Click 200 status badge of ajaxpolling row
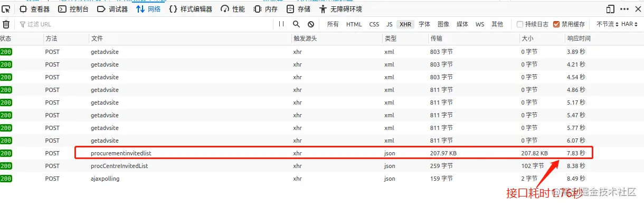The width and height of the screenshot is (644, 205). [6, 179]
